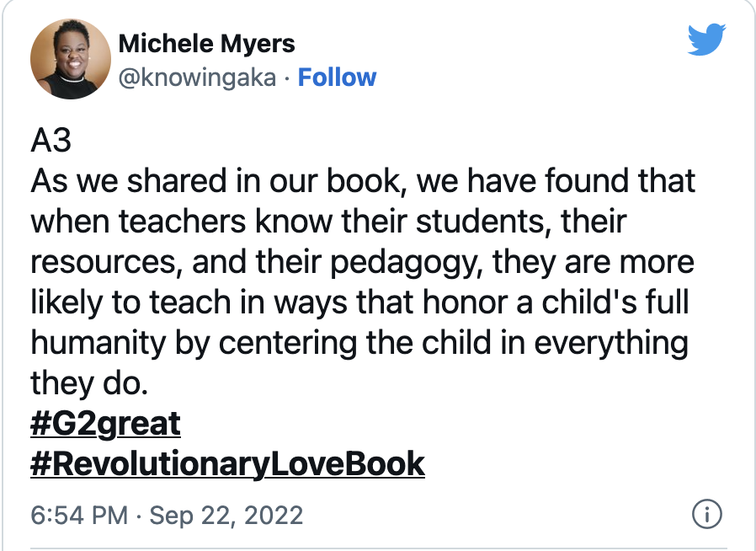Open Michele Myers' profile photo
756x551 pixels.
coord(71,59)
